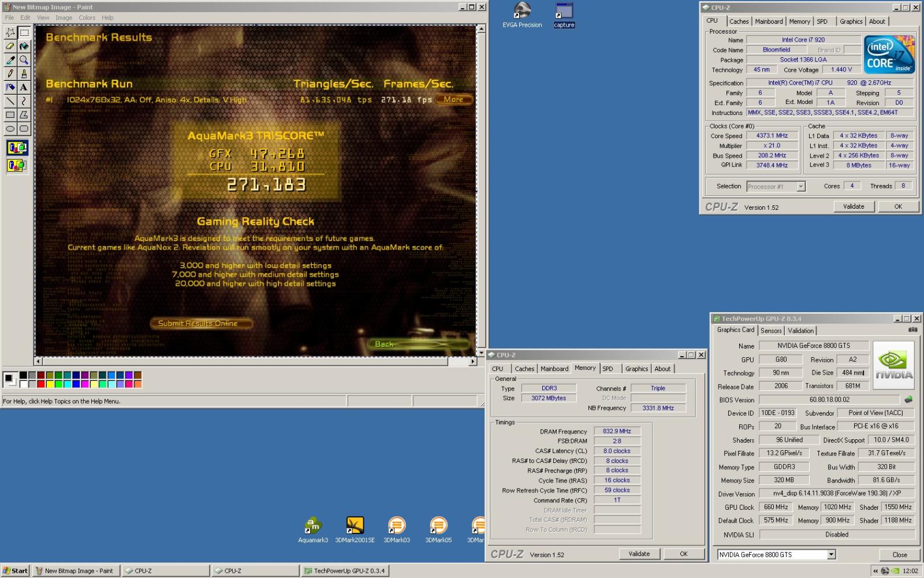
Task: Pick the yellow color swatch in Paint palette
Action: (x=50, y=384)
